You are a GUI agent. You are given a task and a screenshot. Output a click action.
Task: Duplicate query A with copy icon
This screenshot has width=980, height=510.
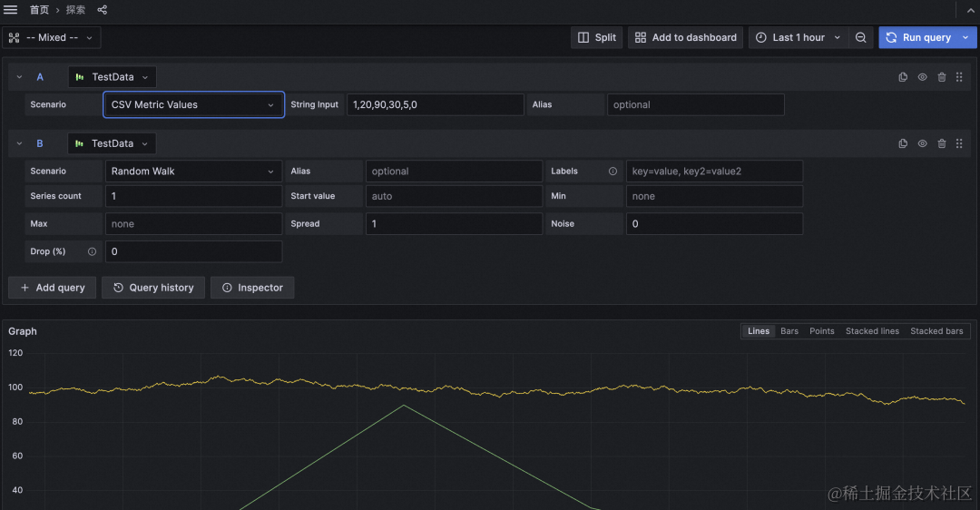903,77
